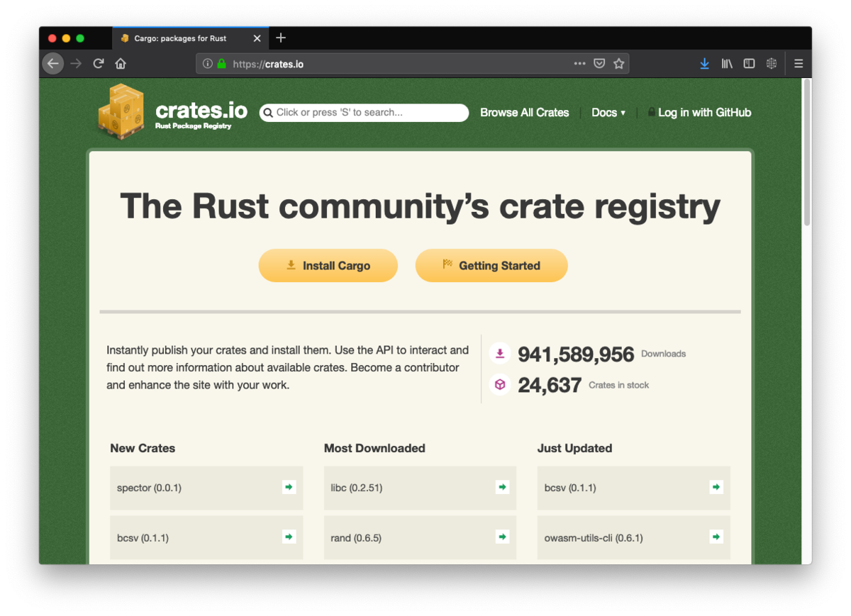Open page actions three-dot menu

[579, 64]
